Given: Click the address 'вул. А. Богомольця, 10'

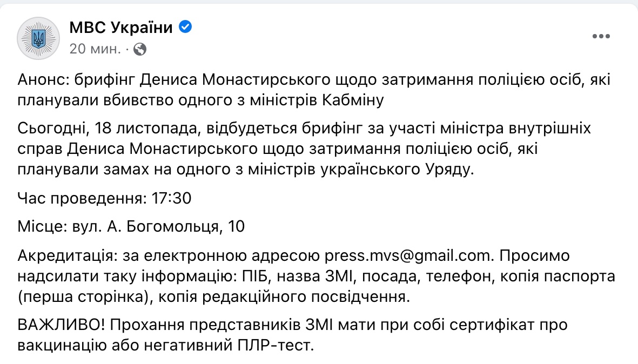Looking at the screenshot, I should [x=158, y=226].
